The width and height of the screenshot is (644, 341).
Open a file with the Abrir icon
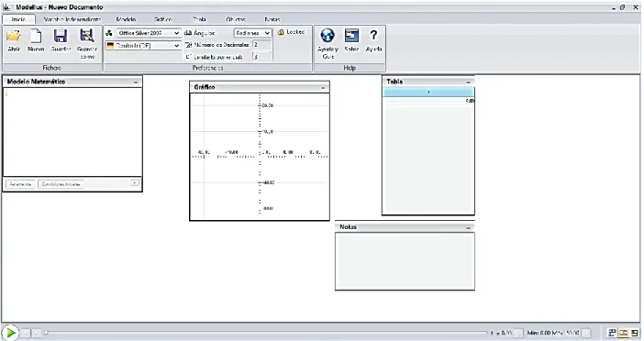[x=14, y=40]
